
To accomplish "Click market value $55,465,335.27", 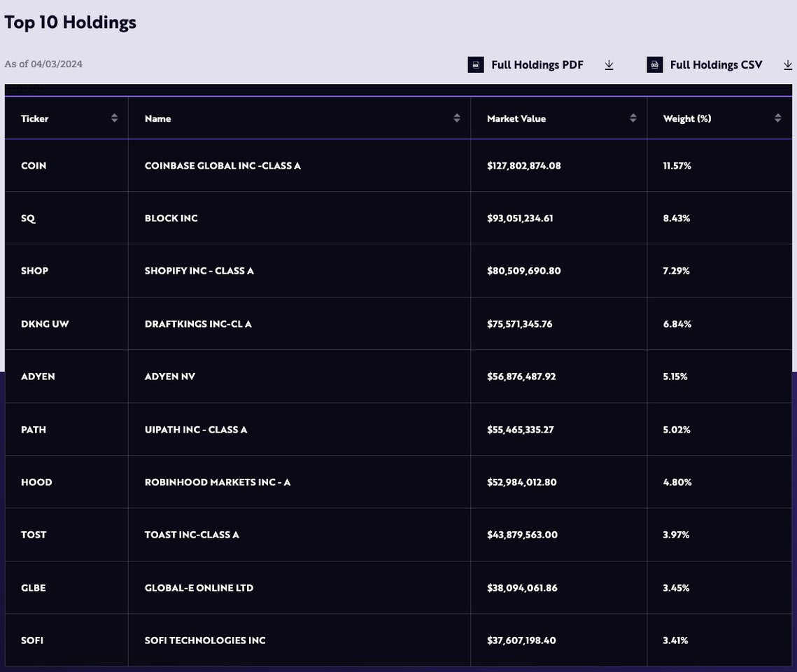I will [x=521, y=430].
